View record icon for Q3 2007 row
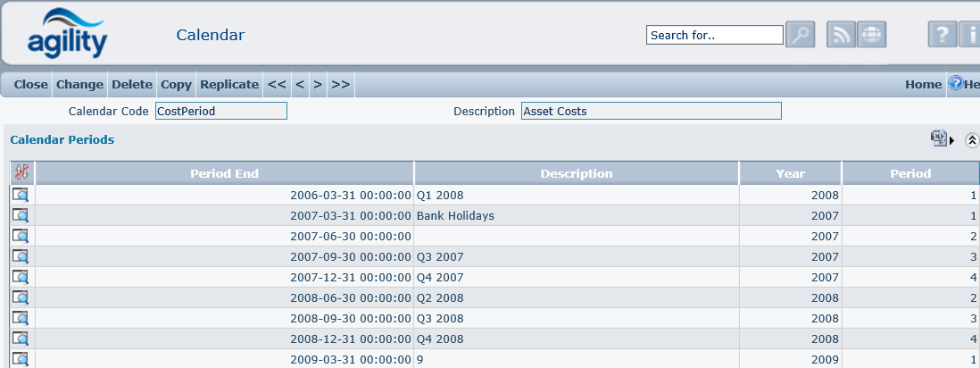The width and height of the screenshot is (980, 368). pos(21,256)
